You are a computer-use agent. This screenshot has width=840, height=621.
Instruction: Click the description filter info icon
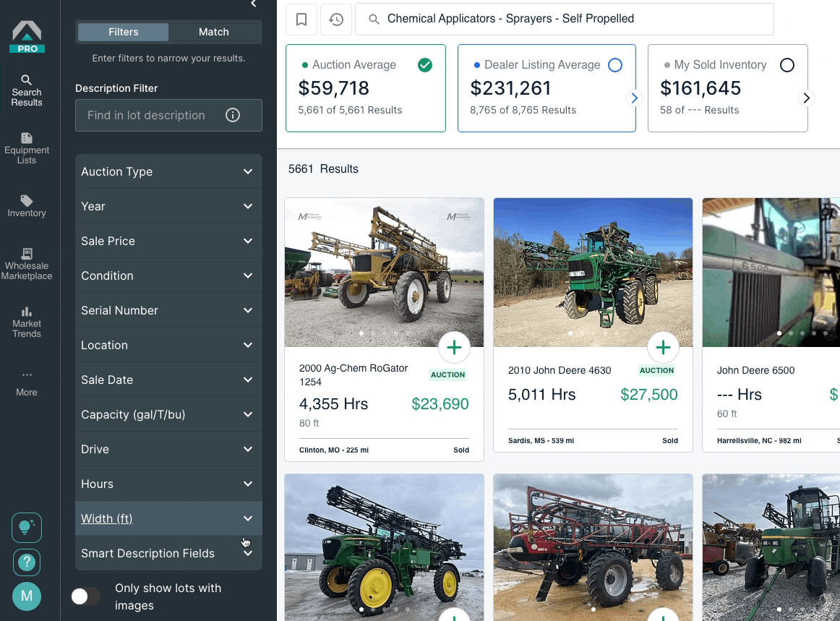point(233,115)
